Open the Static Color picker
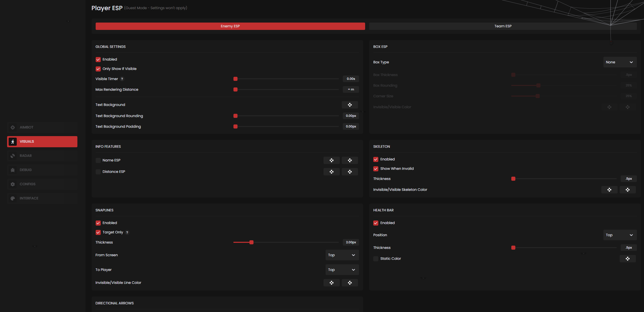644x312 pixels. click(627, 259)
